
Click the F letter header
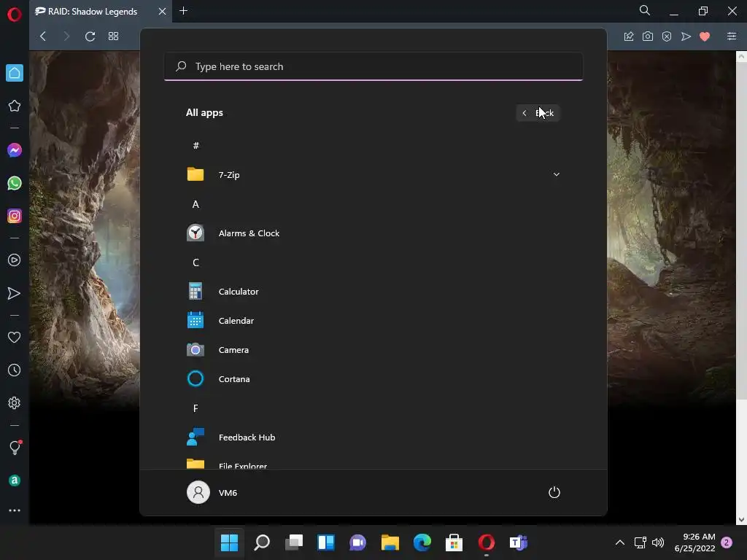(x=196, y=408)
